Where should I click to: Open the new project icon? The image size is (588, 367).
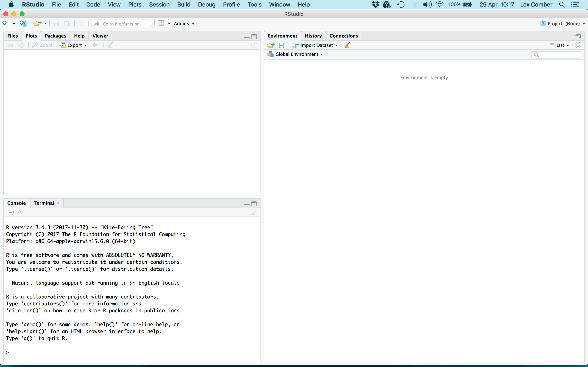tap(23, 23)
